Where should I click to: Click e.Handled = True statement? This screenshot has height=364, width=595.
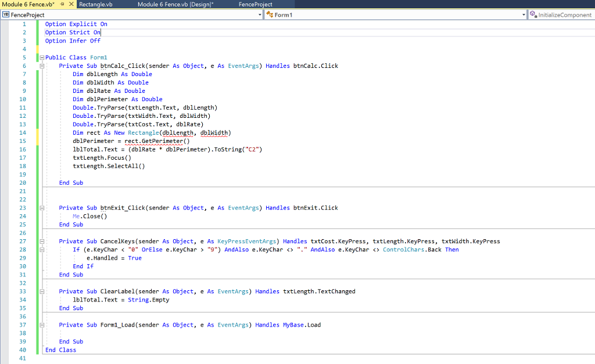114,258
